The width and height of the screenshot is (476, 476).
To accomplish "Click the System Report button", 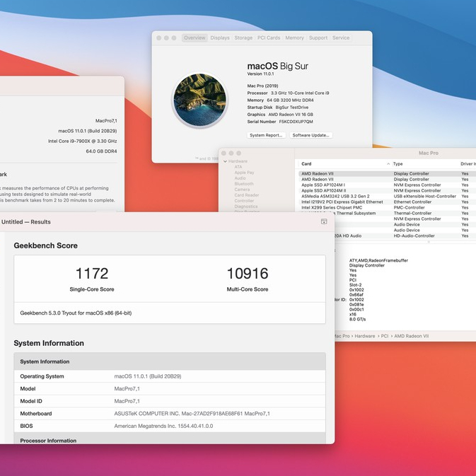I will [x=267, y=135].
